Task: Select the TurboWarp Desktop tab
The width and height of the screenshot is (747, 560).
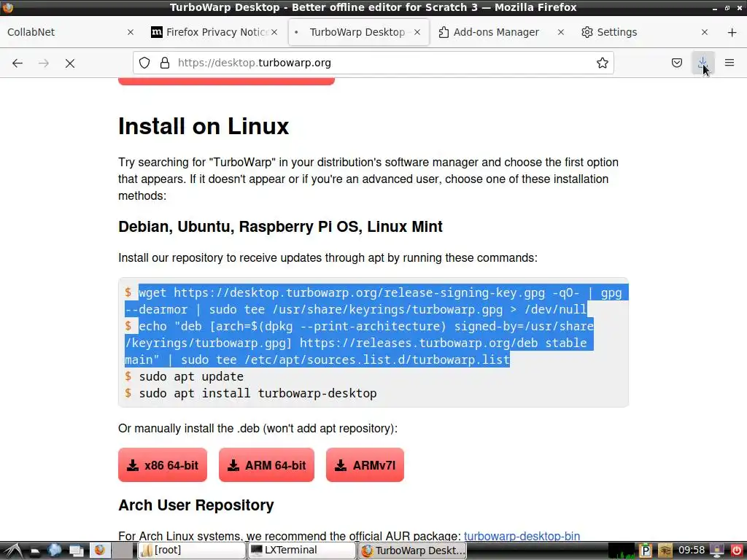Action: [x=359, y=32]
